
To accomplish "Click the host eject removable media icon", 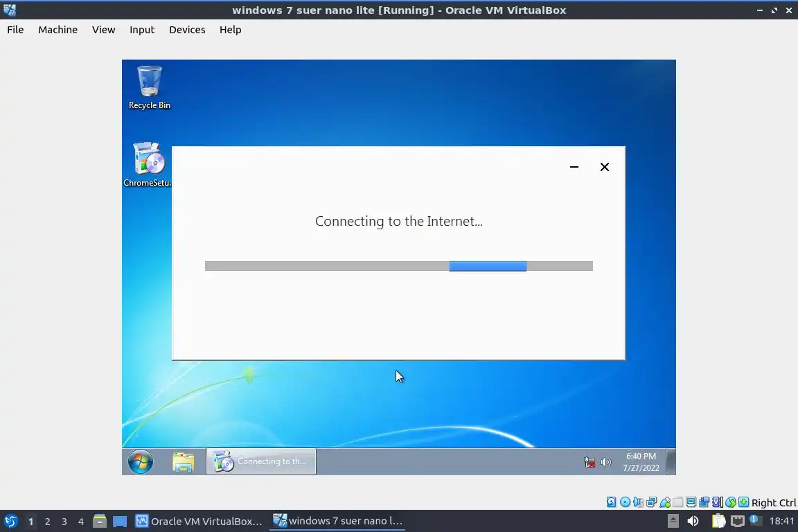I will coord(673,521).
